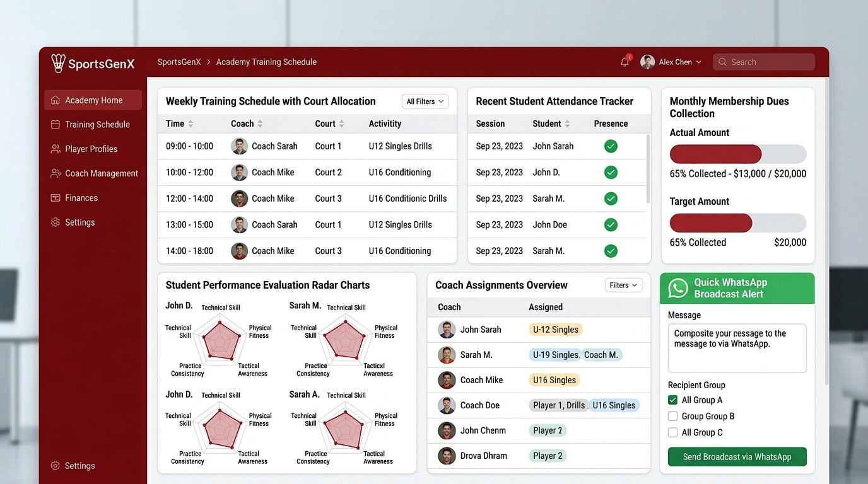
Task: Click John Sarah's avatar in Coach Assignments
Action: coord(447,330)
